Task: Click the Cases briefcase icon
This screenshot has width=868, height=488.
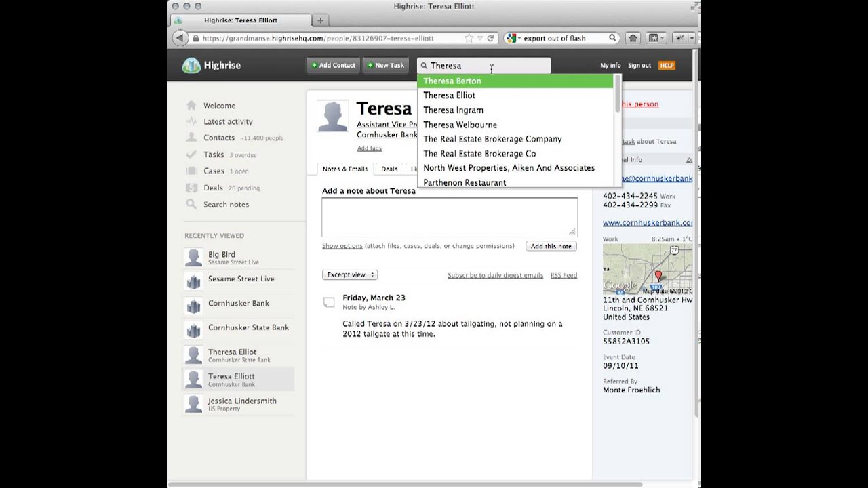Action: pyautogui.click(x=191, y=171)
